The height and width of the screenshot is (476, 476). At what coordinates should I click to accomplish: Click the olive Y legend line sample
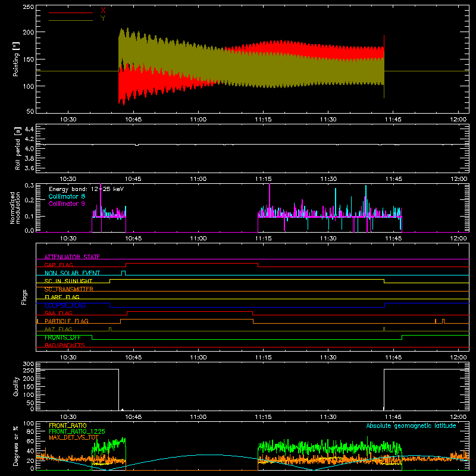point(71,20)
